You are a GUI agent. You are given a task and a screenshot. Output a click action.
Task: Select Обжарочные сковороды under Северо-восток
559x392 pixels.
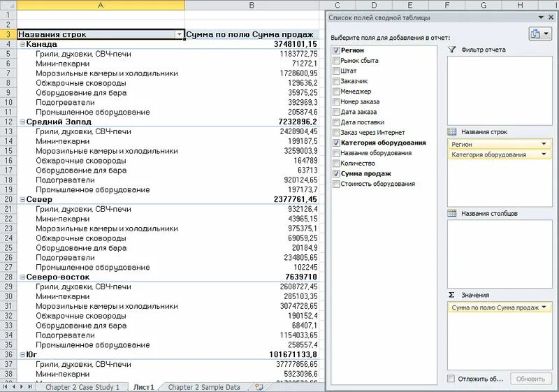101,316
